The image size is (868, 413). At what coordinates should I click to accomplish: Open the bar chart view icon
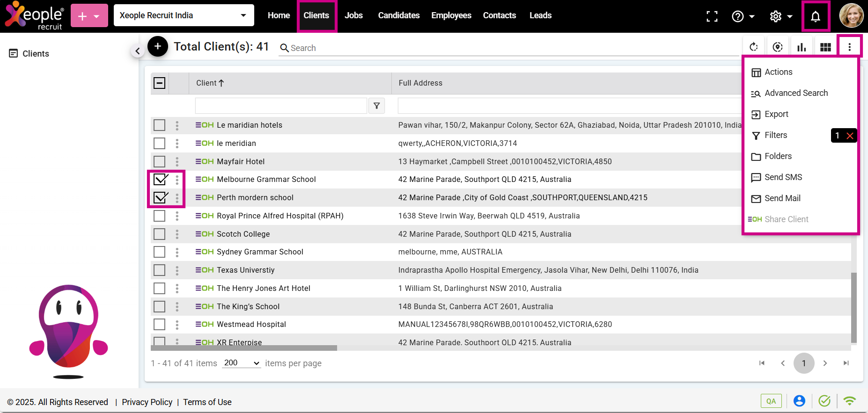802,47
